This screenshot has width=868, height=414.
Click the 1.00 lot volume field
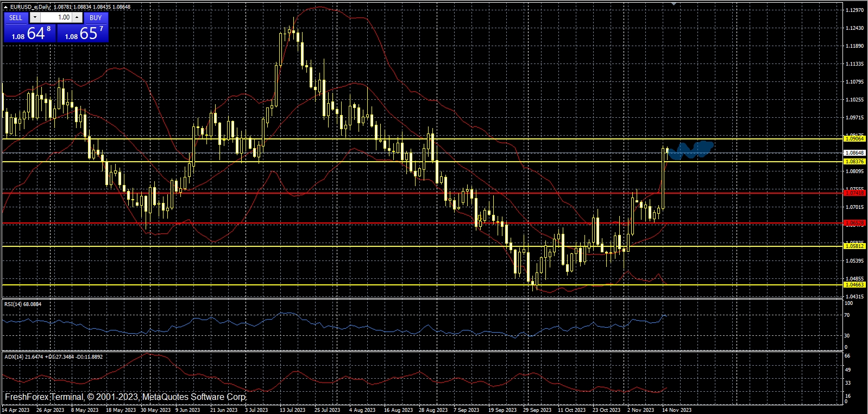(x=56, y=17)
